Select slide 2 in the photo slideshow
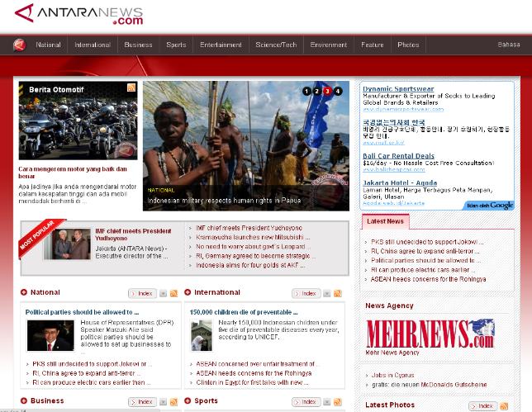 316,91
